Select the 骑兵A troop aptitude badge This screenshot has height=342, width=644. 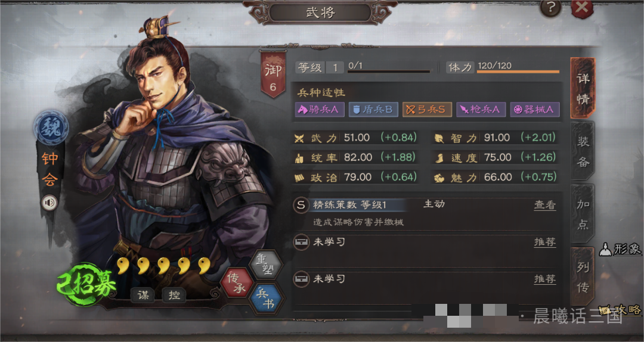[320, 110]
